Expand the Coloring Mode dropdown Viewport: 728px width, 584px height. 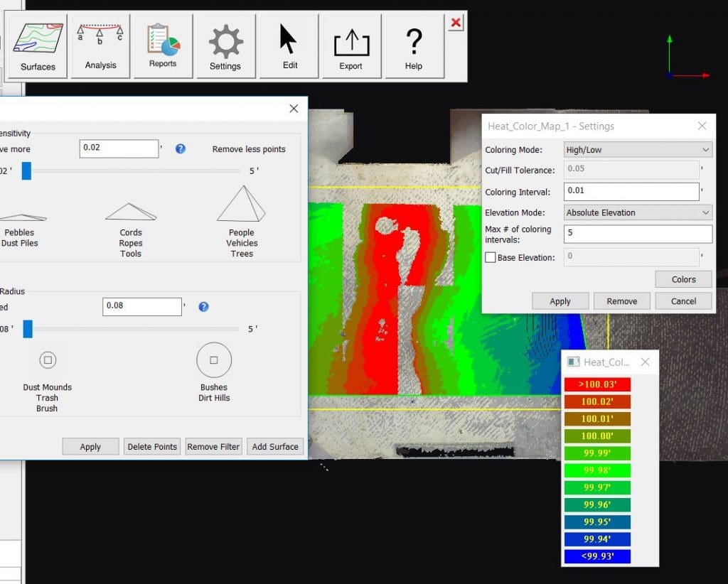[x=638, y=150]
